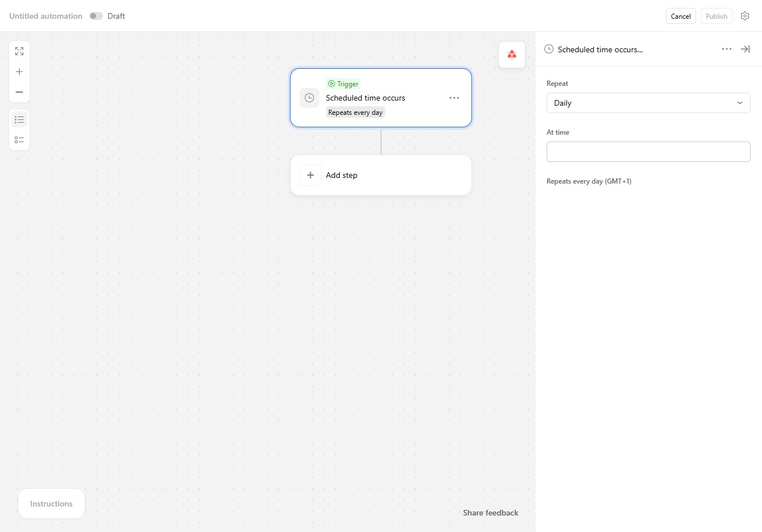
Task: Click the fit-to-screen expand icon
Action: click(x=19, y=51)
